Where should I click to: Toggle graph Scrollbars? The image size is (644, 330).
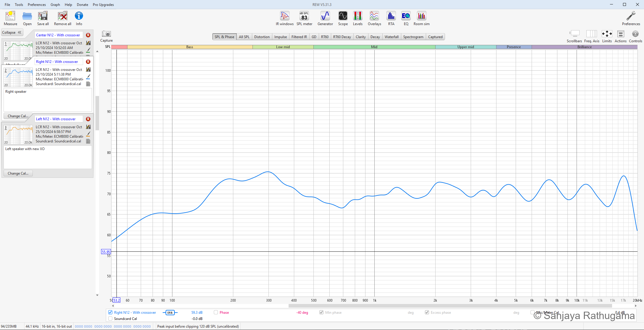pyautogui.click(x=574, y=36)
